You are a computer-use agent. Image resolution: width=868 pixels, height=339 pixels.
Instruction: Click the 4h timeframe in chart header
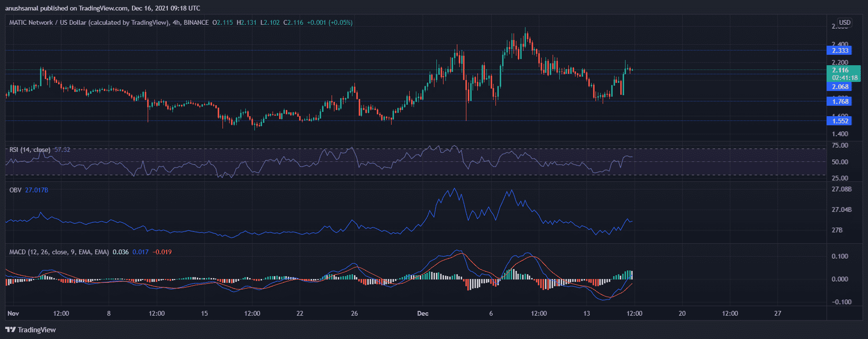click(176, 22)
